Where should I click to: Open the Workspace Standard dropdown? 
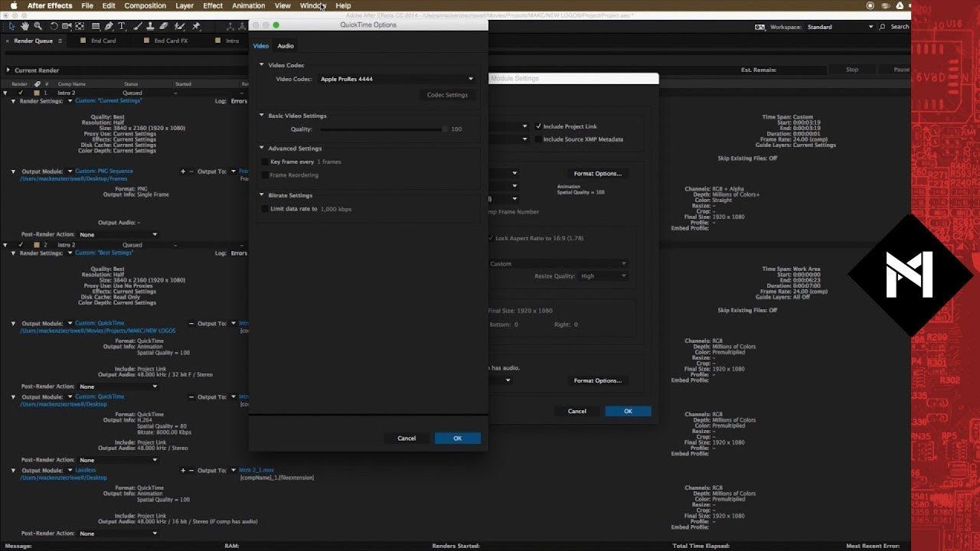click(x=839, y=27)
